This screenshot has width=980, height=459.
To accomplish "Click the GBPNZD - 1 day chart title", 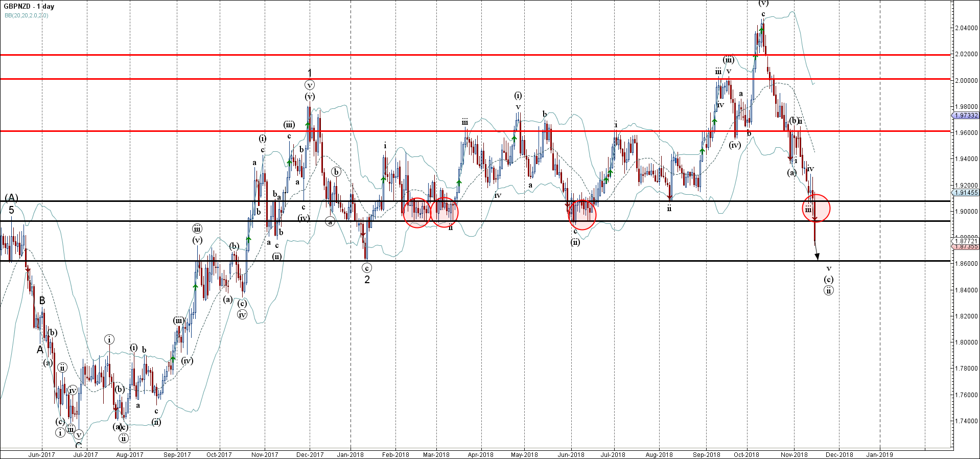I will click(x=29, y=7).
